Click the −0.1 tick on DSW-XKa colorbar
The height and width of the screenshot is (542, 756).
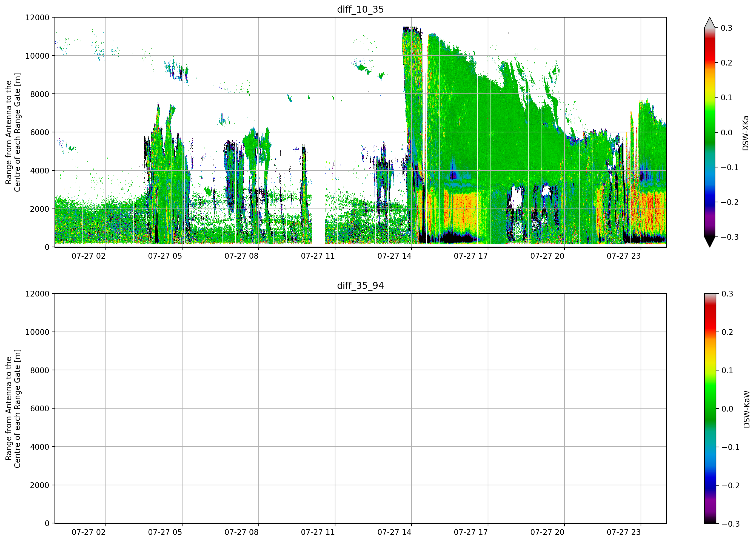[x=730, y=167]
